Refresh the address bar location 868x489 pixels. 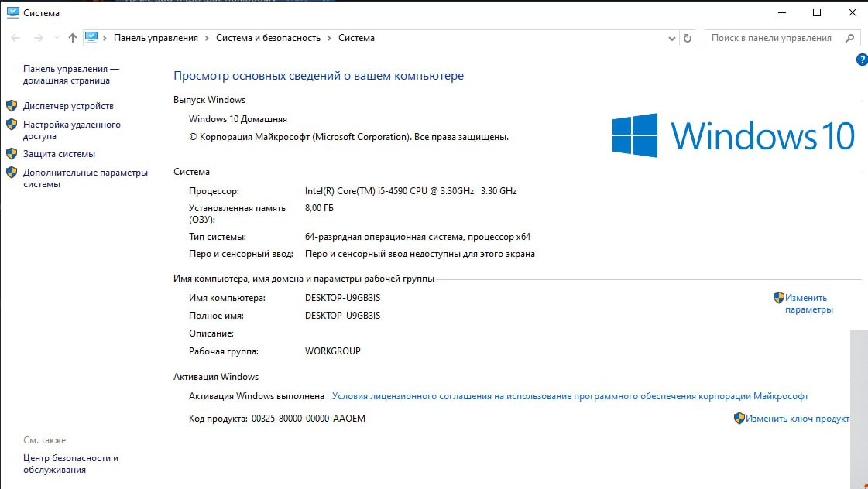tap(688, 38)
